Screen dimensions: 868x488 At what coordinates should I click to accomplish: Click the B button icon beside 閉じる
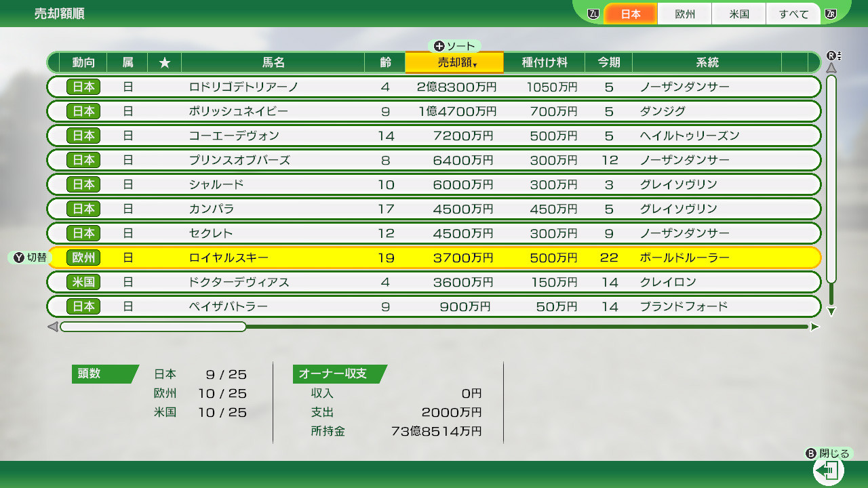pos(810,453)
